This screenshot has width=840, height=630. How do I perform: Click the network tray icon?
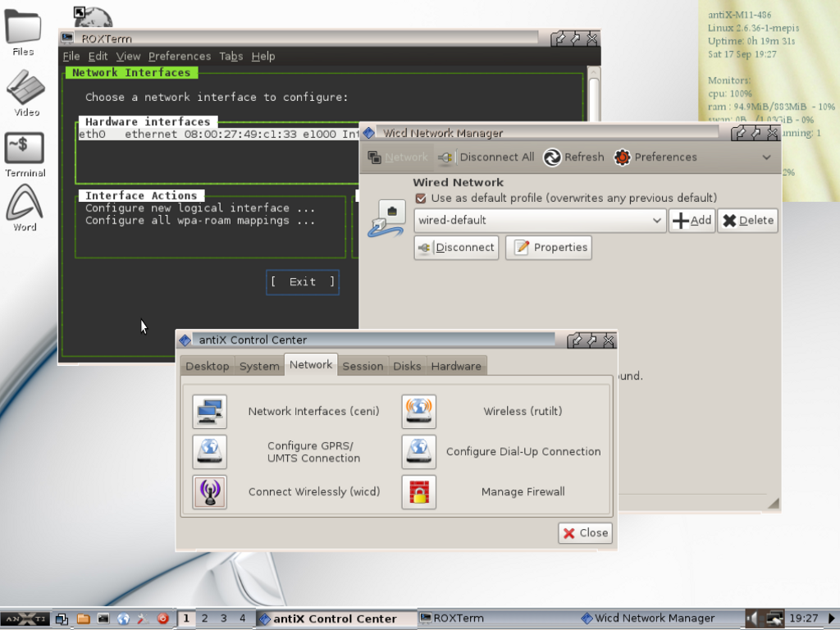[774, 619]
